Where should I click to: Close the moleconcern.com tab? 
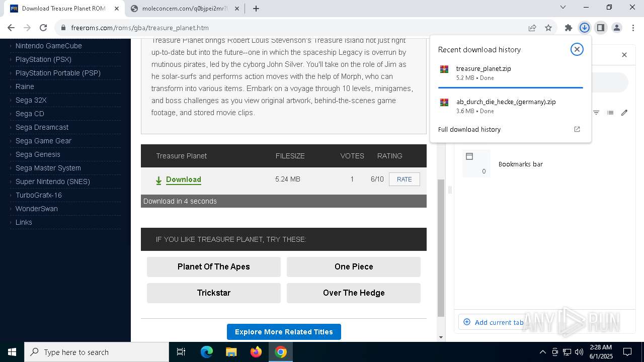(237, 9)
